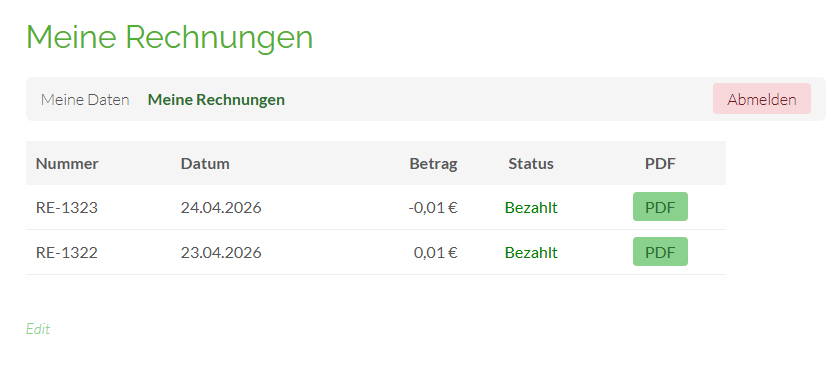The width and height of the screenshot is (833, 383).
Task: Click the Status column header
Action: tap(531, 164)
